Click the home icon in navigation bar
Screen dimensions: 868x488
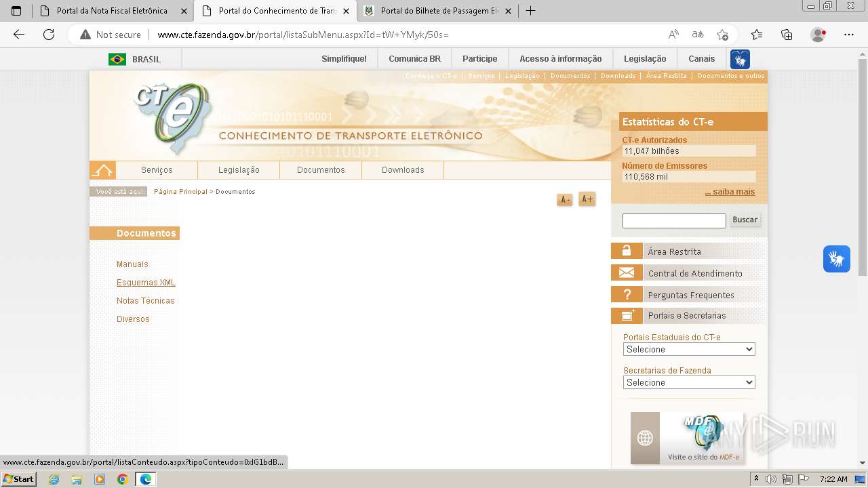click(x=102, y=170)
